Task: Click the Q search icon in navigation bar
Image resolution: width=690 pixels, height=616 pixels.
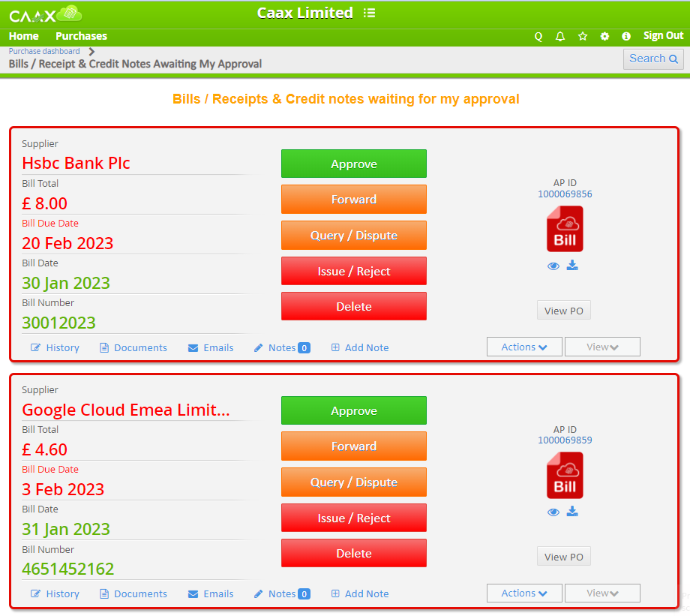Action: click(538, 37)
